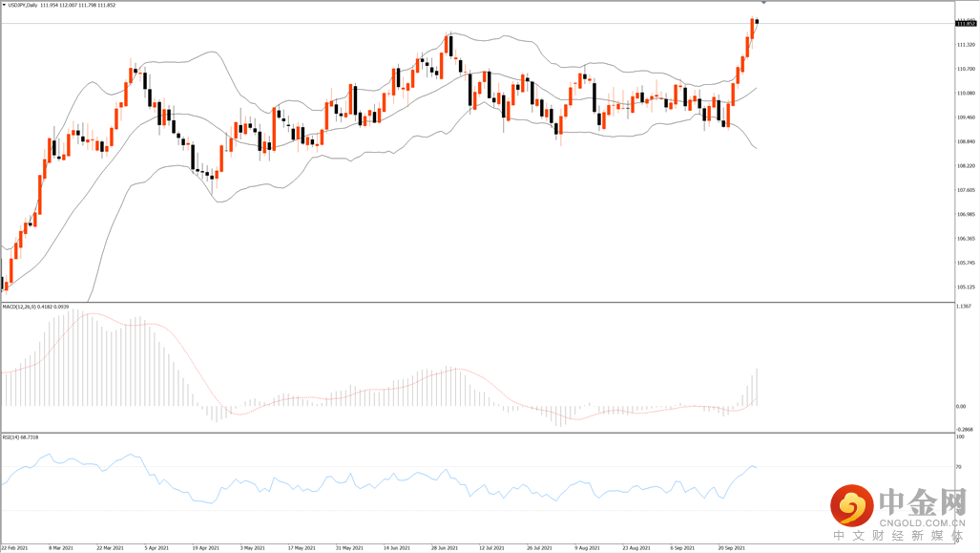Click the 19 Apr 2021 date label
The width and height of the screenshot is (980, 553).
pos(205,548)
